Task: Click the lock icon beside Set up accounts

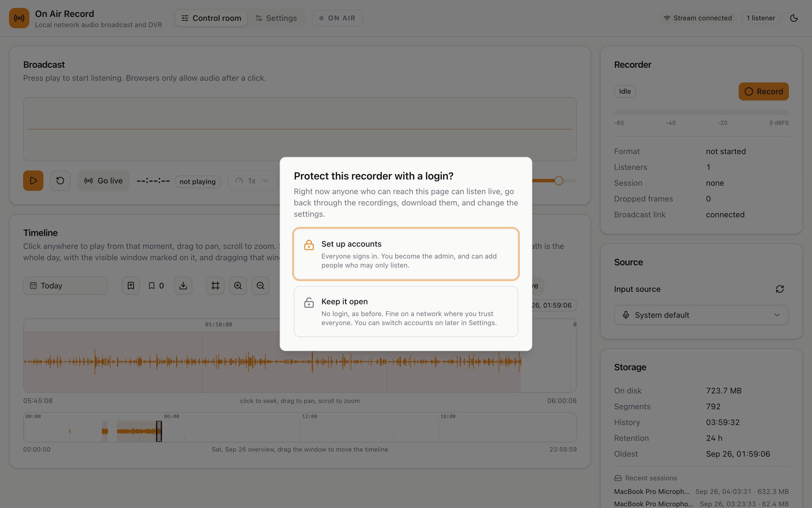Action: pyautogui.click(x=309, y=245)
